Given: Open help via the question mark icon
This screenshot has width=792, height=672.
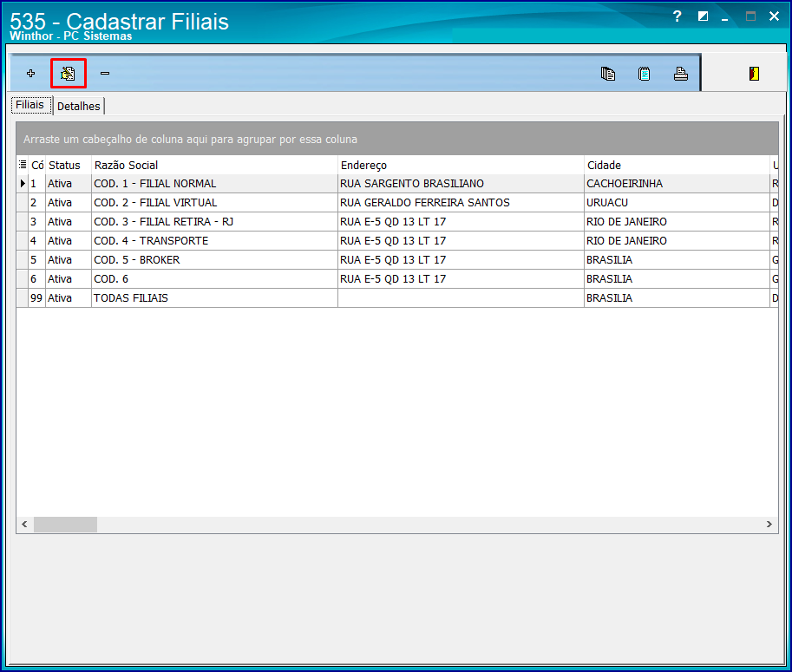Looking at the screenshot, I should (x=677, y=16).
